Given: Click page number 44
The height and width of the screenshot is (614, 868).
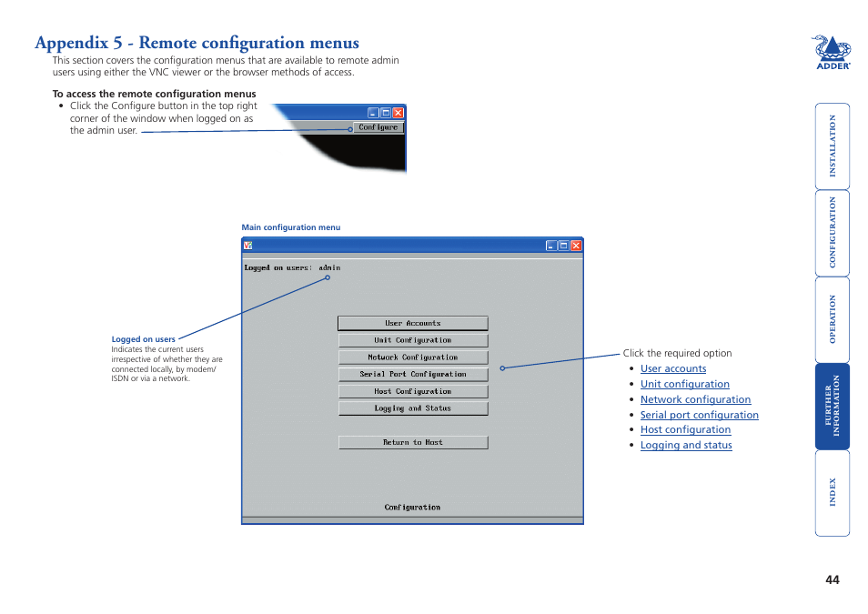Looking at the screenshot, I should click(832, 579).
